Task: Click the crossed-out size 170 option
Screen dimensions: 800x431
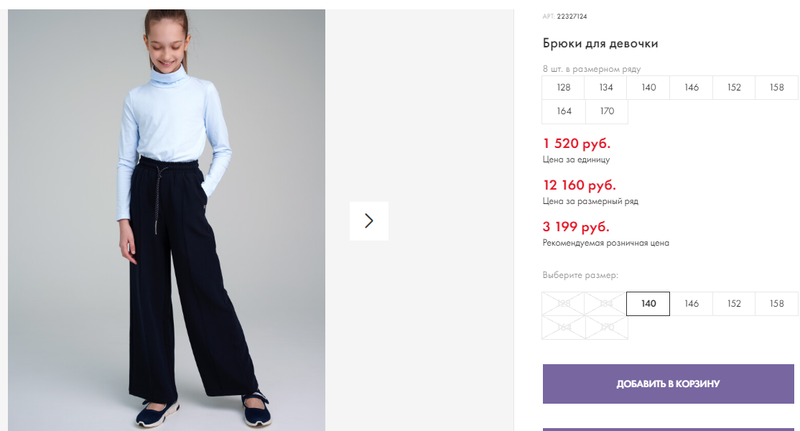Action: [607, 327]
